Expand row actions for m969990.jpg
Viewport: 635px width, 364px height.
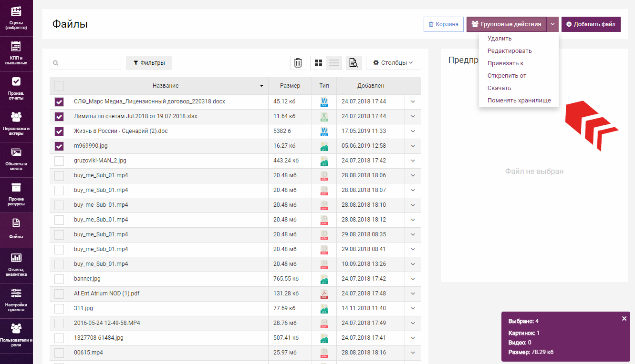(x=413, y=146)
